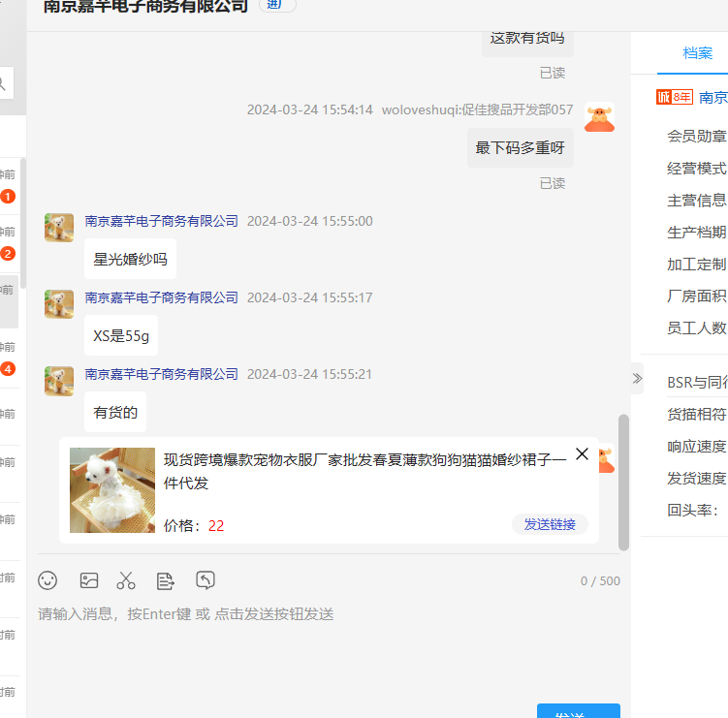Click the chat window vertical scrollbar
The height and width of the screenshot is (718, 728).
[624, 482]
